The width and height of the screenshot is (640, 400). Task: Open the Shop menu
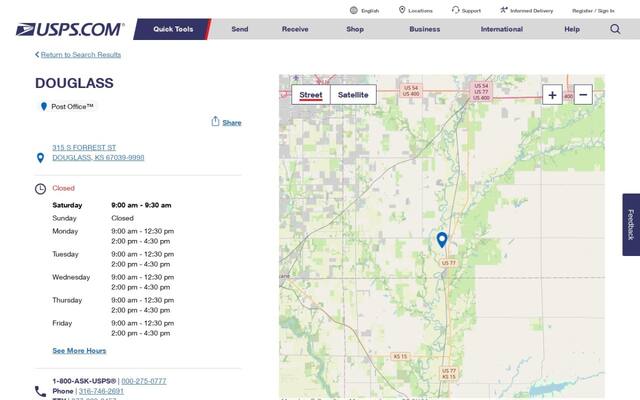click(355, 29)
